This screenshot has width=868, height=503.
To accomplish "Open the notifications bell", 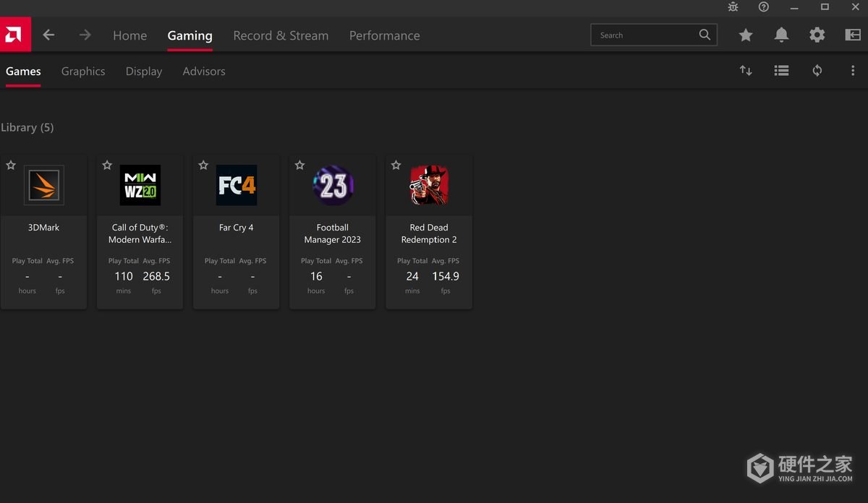I will pos(781,35).
